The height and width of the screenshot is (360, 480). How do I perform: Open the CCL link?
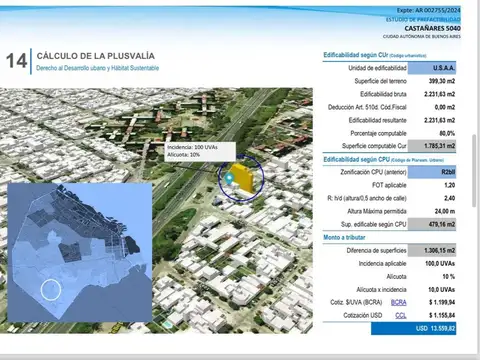(400, 315)
